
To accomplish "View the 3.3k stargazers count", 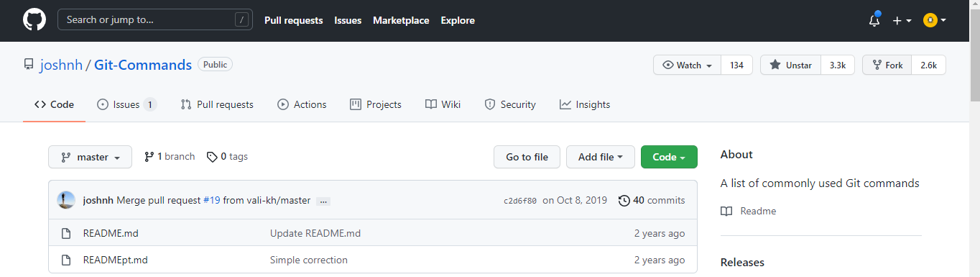I will tap(838, 65).
